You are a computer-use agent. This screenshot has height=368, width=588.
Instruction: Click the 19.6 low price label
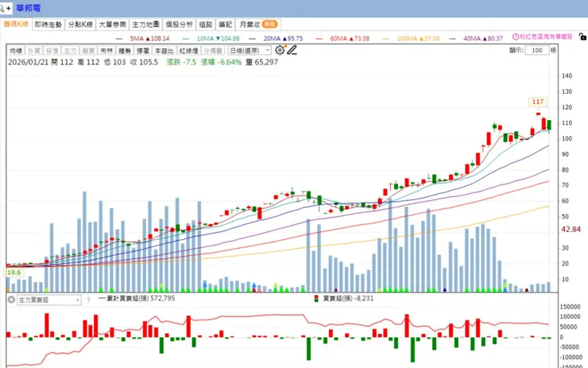14,273
